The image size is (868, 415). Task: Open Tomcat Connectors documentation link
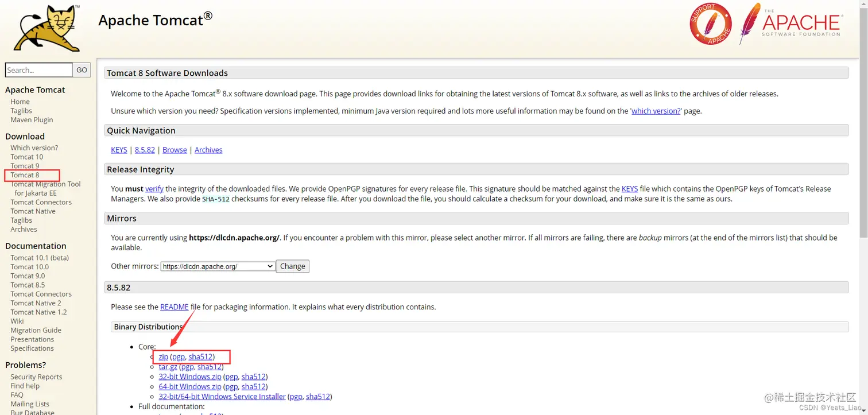pos(41,294)
